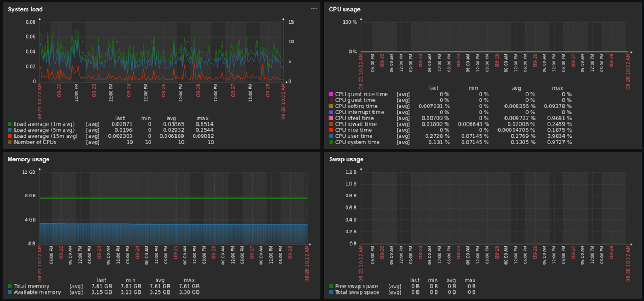Screen dimensions: 644x301
Task: Click the 0.08 axis label in System load
Action: tap(31, 22)
